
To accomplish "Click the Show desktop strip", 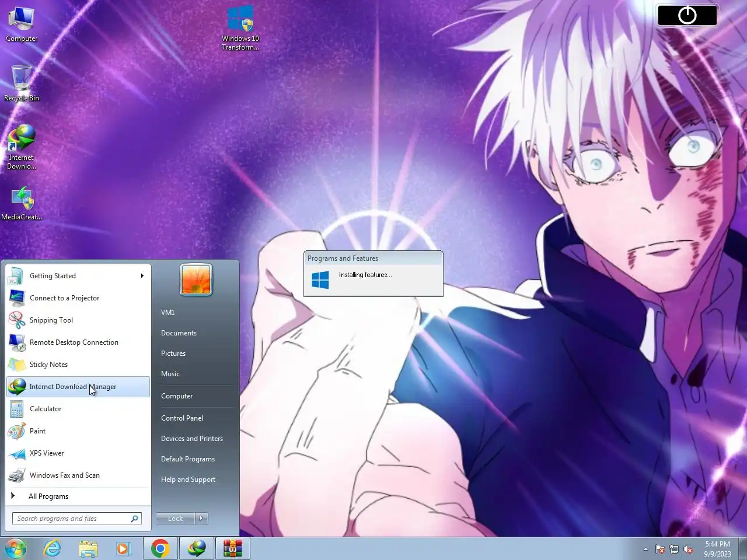I will click(742, 548).
